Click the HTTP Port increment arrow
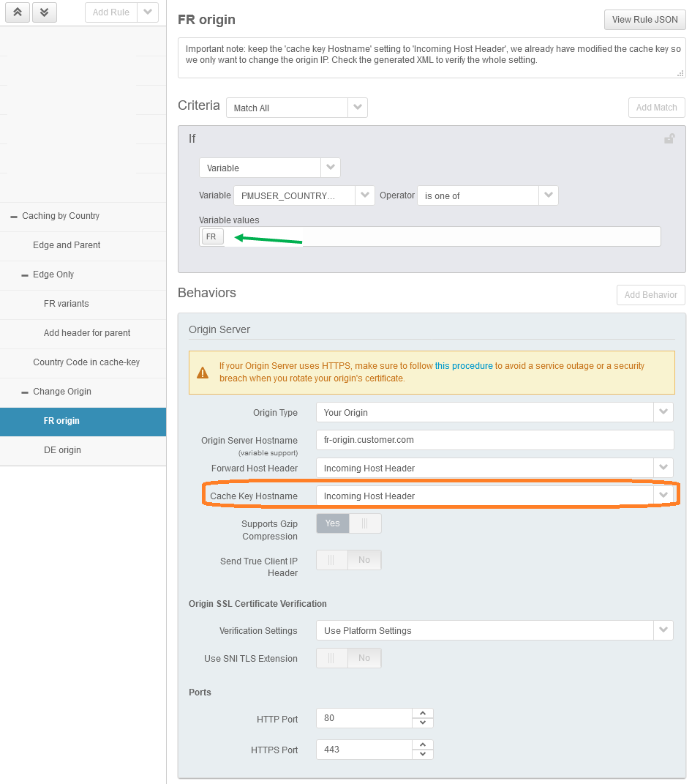This screenshot has width=692, height=784. coord(423,714)
